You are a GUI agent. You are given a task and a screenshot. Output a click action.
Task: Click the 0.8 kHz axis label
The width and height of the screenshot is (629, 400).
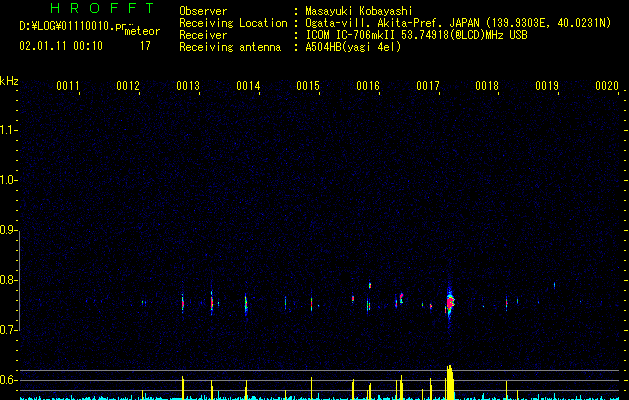click(8, 280)
